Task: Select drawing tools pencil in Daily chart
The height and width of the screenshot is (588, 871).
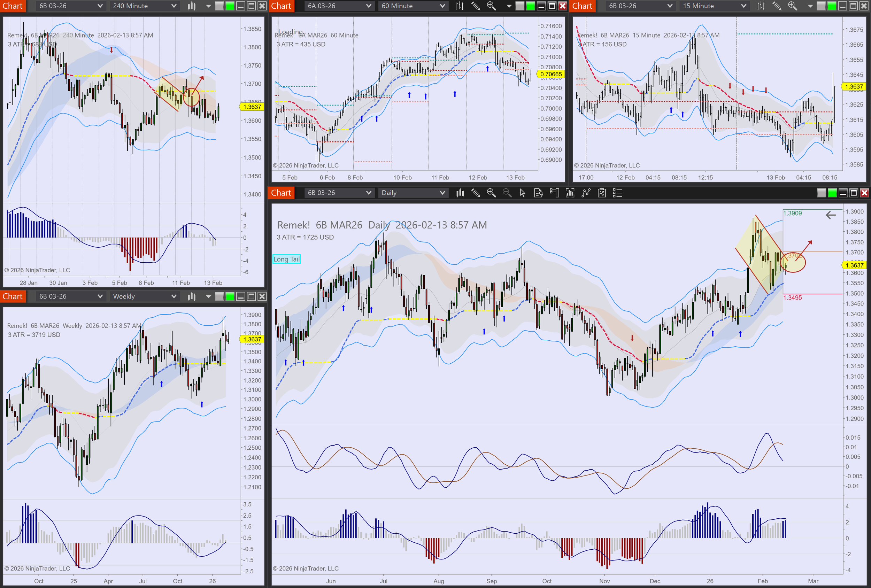Action: [476, 193]
